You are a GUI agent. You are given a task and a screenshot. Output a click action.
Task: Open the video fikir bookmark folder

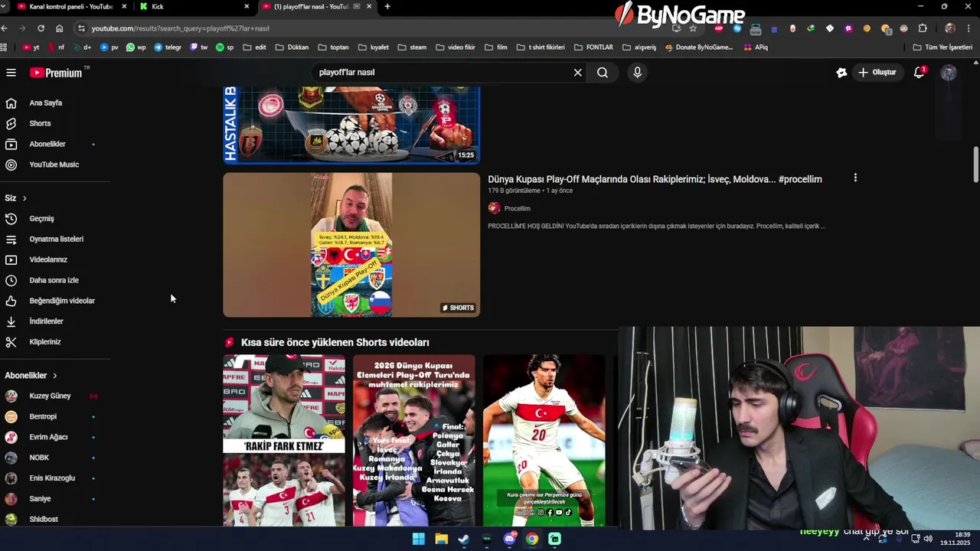click(455, 47)
